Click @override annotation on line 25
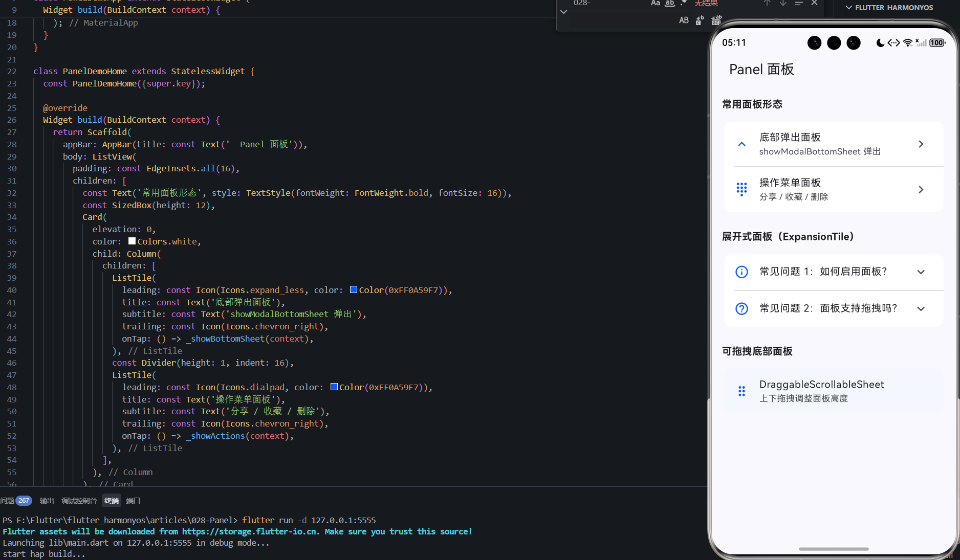 pyautogui.click(x=65, y=108)
